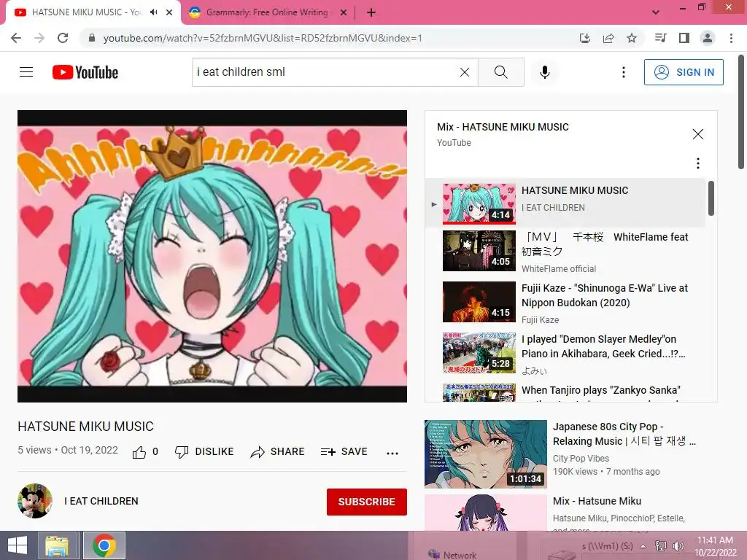Open the YouTube hamburger guide menu
This screenshot has height=560, width=747.
point(26,72)
